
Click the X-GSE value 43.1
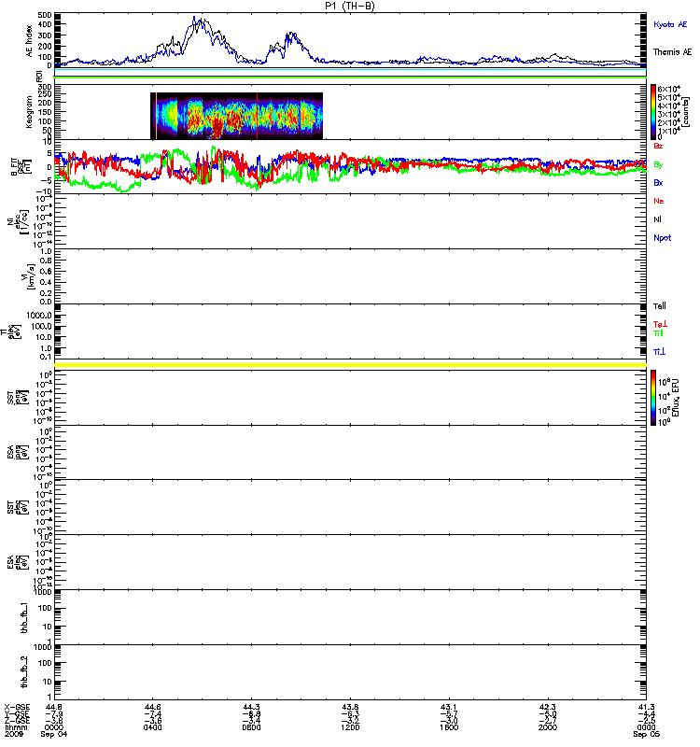[x=449, y=707]
